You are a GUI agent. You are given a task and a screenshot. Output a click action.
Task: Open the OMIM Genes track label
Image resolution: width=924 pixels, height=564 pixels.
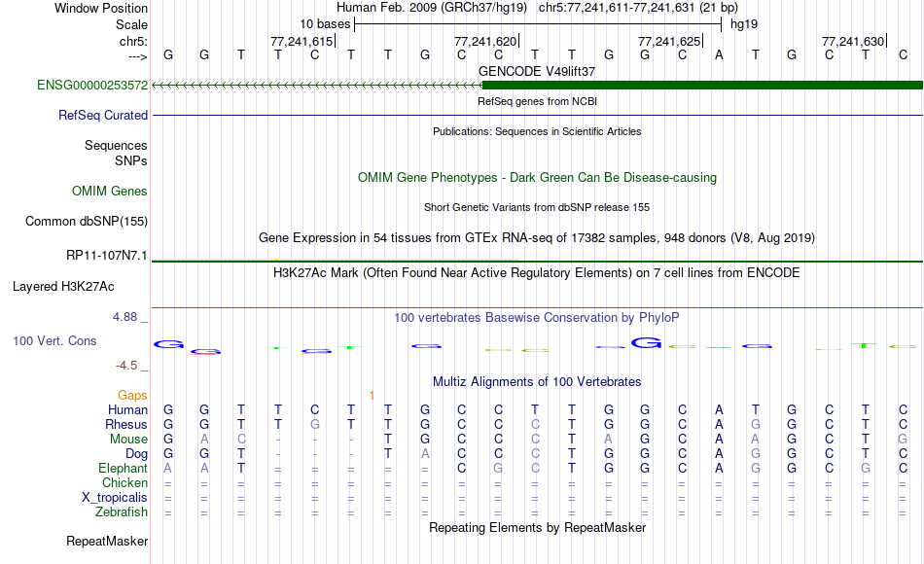coord(109,191)
